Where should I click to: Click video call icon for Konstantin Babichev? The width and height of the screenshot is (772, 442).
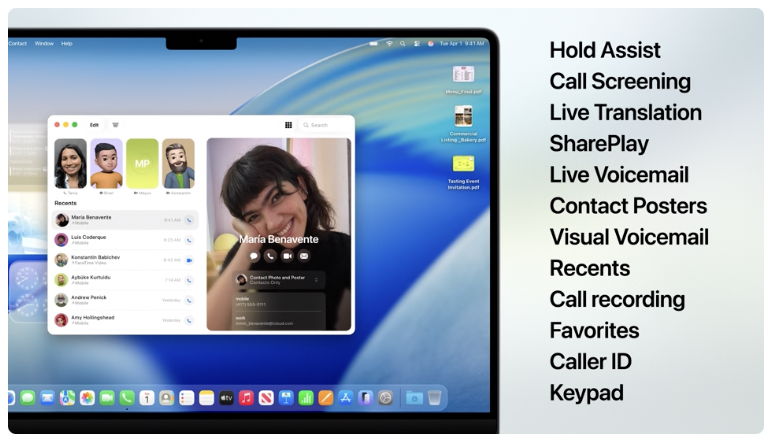tap(189, 260)
